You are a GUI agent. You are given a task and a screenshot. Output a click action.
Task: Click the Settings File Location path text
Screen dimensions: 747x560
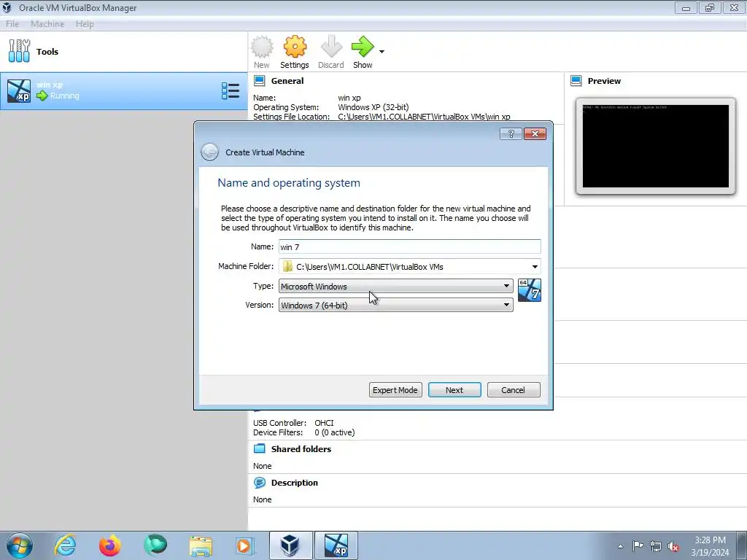click(x=424, y=117)
